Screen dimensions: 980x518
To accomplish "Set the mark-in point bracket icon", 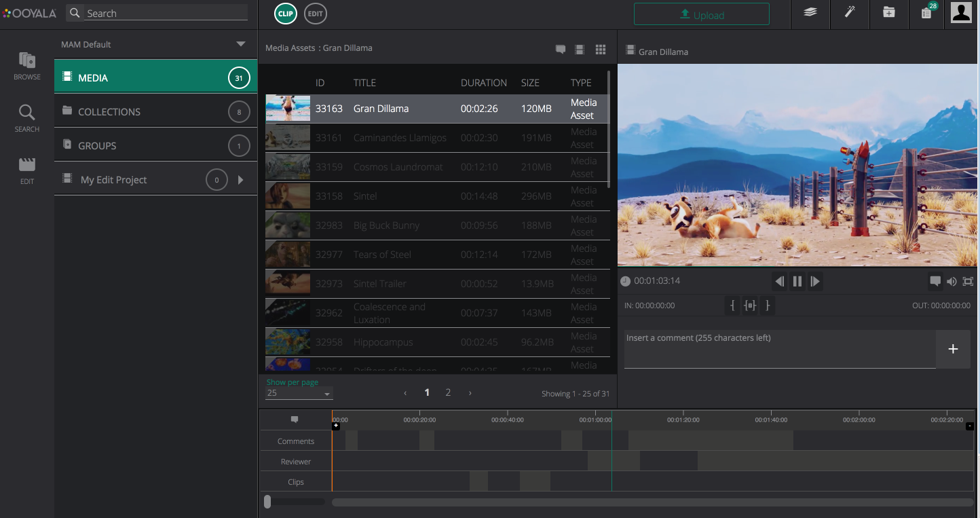I will (x=732, y=306).
